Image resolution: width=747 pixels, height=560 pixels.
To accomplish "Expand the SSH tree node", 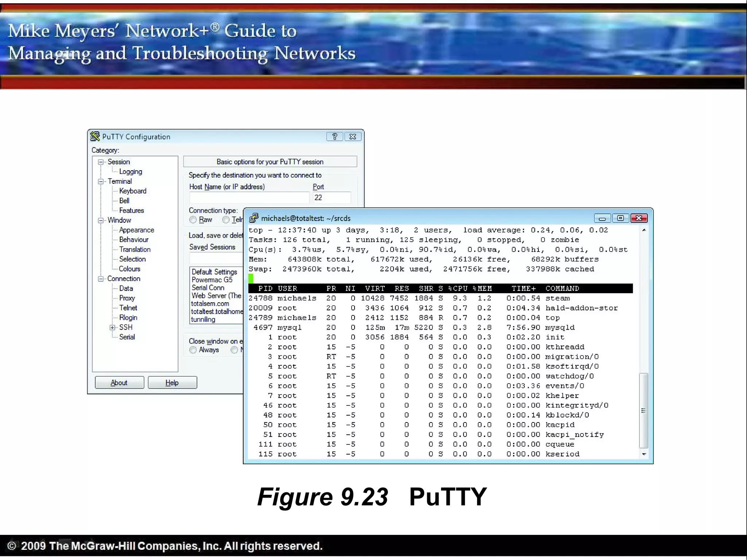I will pyautogui.click(x=112, y=327).
